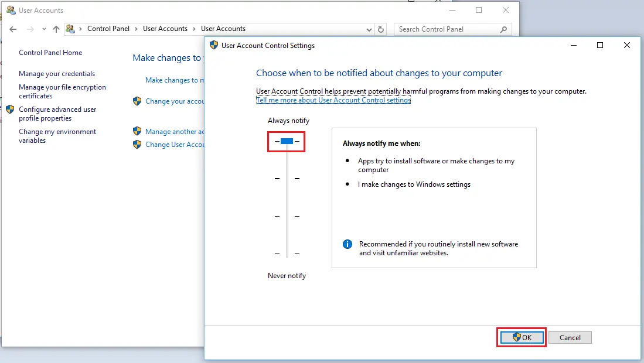Minimize the User Accounts Control Panel window
Viewport: 644px width, 363px height.
coord(452,11)
